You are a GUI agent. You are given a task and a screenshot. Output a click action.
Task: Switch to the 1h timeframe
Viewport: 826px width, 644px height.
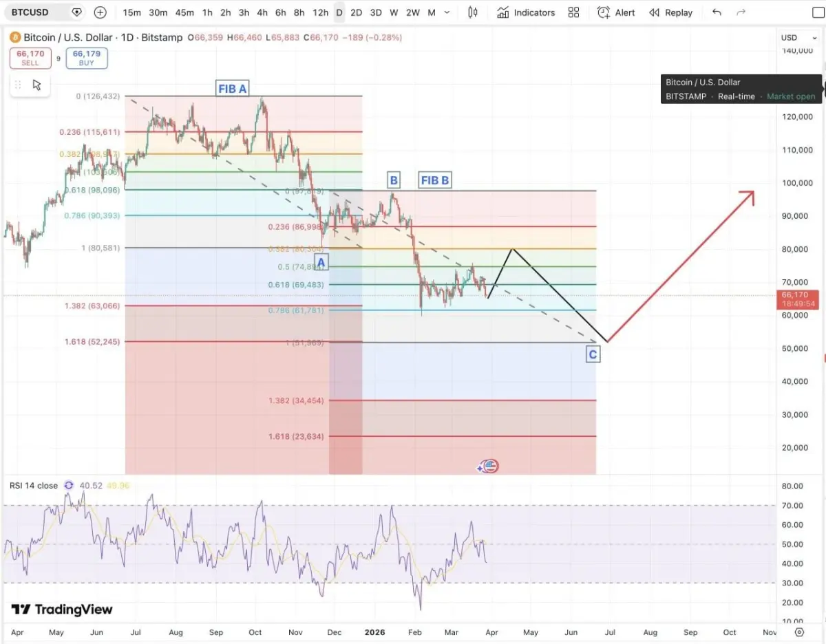(x=207, y=12)
